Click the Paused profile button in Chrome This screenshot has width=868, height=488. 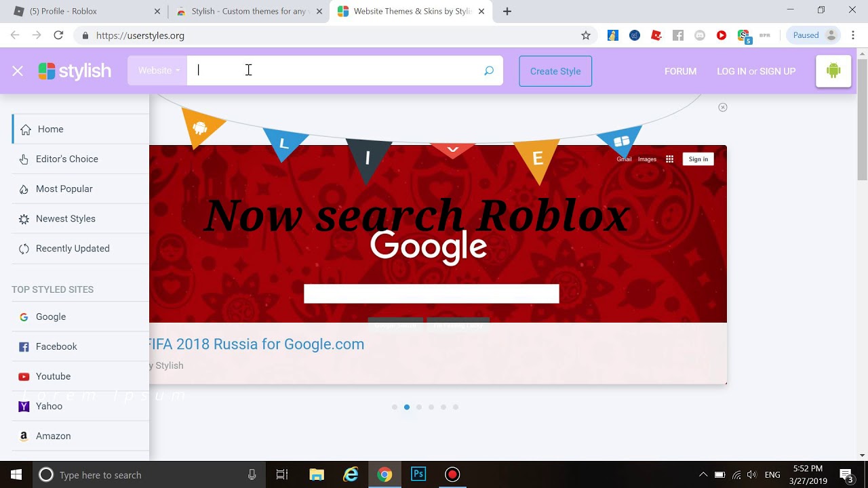814,35
